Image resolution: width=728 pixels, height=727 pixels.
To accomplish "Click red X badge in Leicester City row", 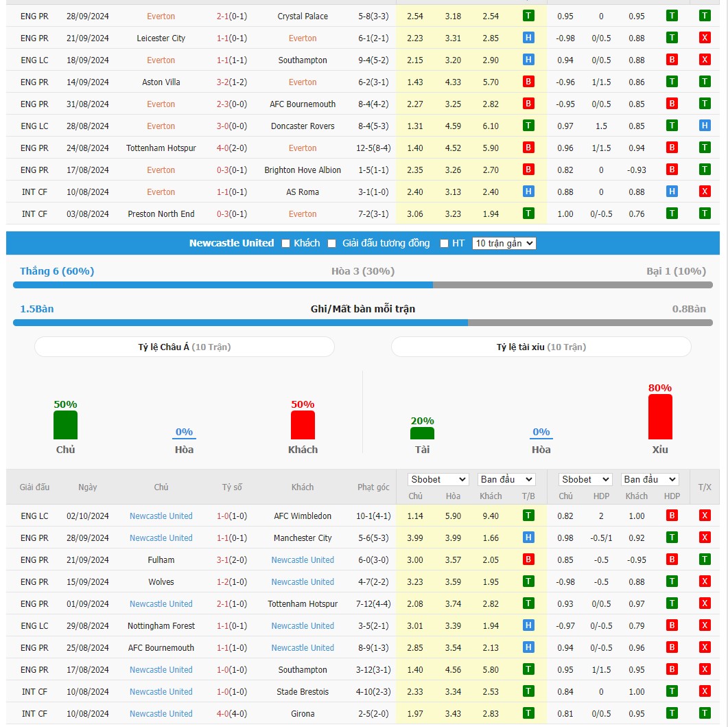I will point(705,38).
